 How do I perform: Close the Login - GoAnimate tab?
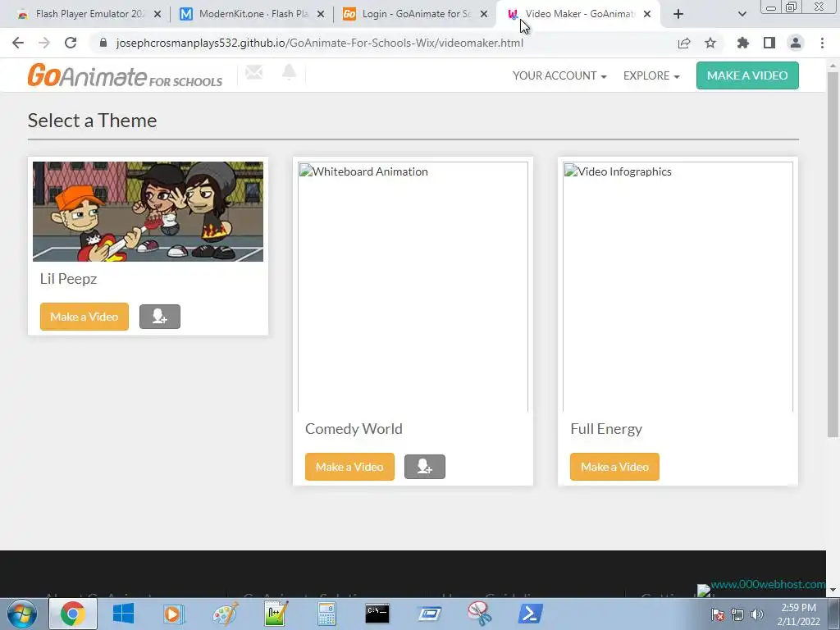pos(484,15)
